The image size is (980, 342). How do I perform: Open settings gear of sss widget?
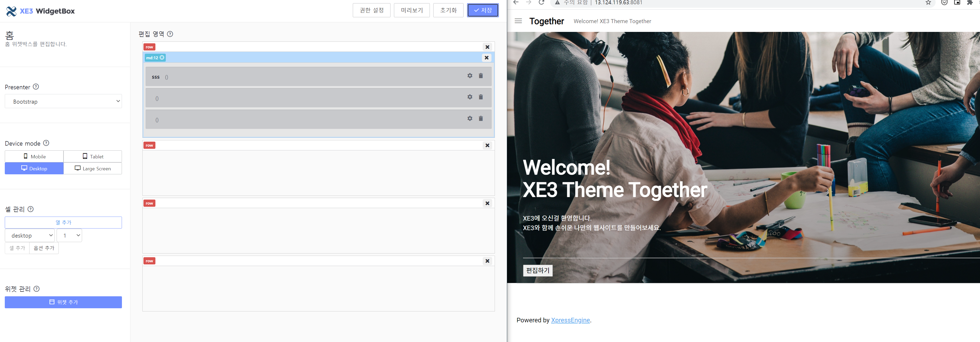pyautogui.click(x=470, y=76)
